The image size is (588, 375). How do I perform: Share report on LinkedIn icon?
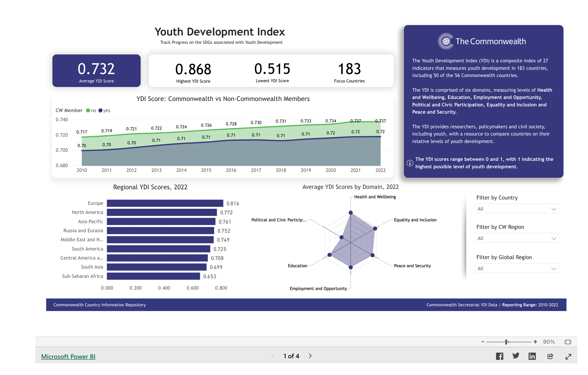[532, 356]
